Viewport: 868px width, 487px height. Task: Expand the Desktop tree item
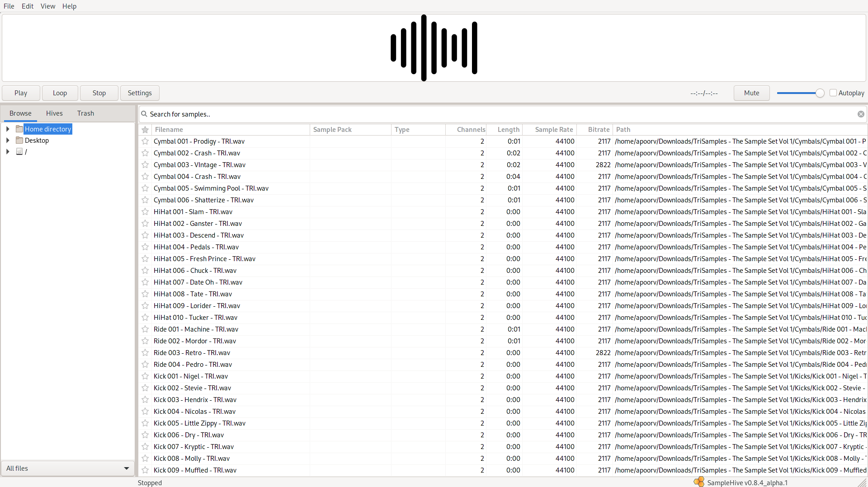(x=7, y=140)
